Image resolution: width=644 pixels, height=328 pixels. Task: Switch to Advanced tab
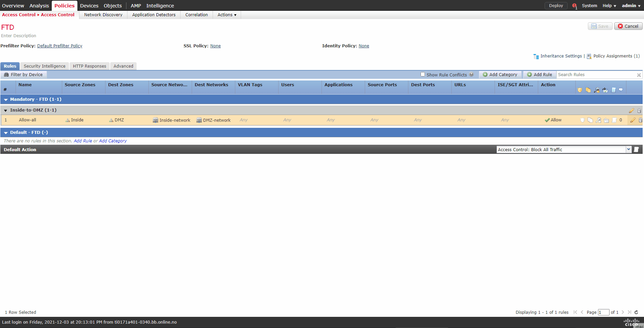point(123,66)
